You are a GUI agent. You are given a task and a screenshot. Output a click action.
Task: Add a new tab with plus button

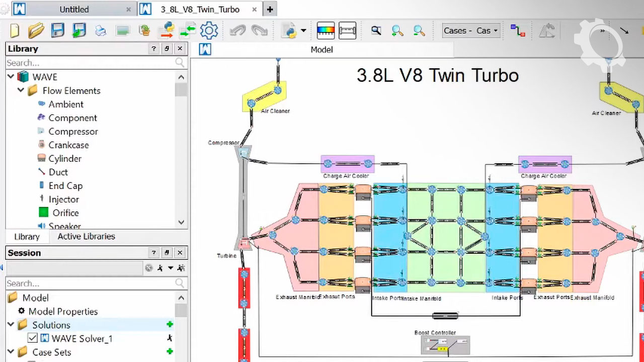270,10
